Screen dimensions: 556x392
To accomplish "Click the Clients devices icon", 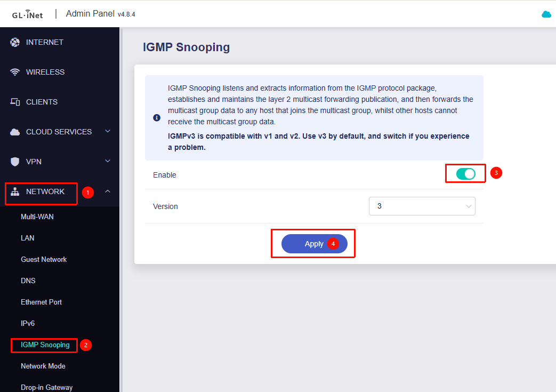I will (x=15, y=102).
